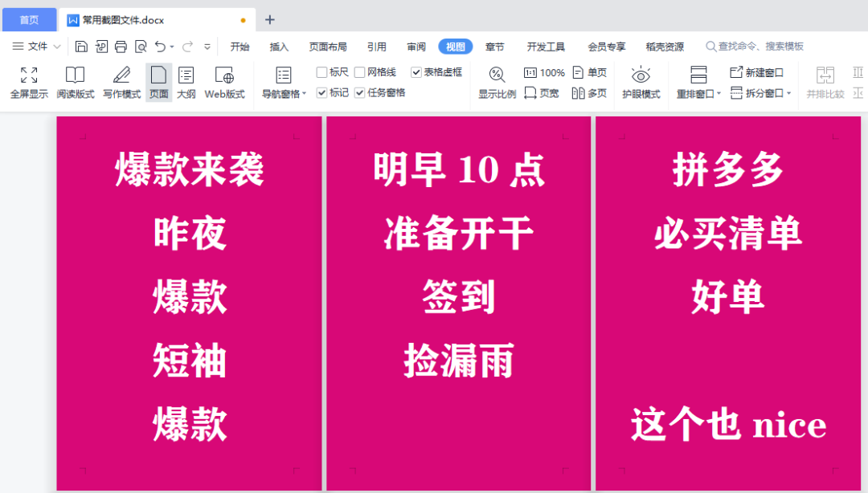Expand rearrange windows dropdown arrow
The height and width of the screenshot is (493, 868).
[x=719, y=93]
